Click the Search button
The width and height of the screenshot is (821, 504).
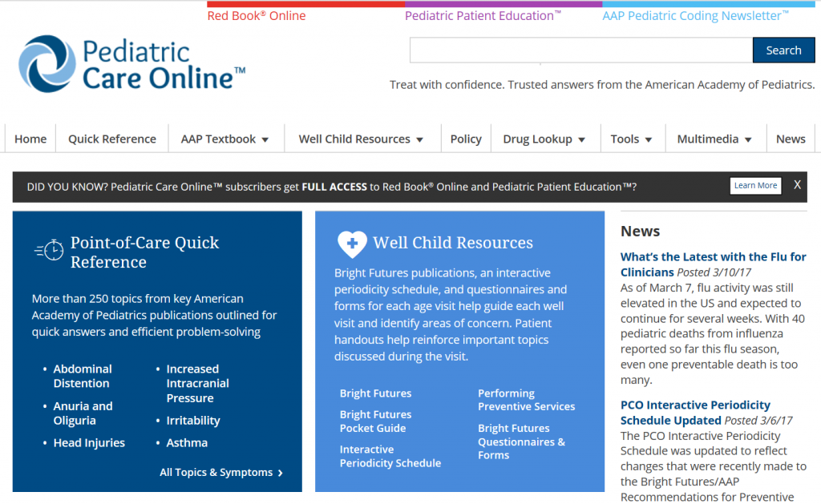[x=783, y=50]
